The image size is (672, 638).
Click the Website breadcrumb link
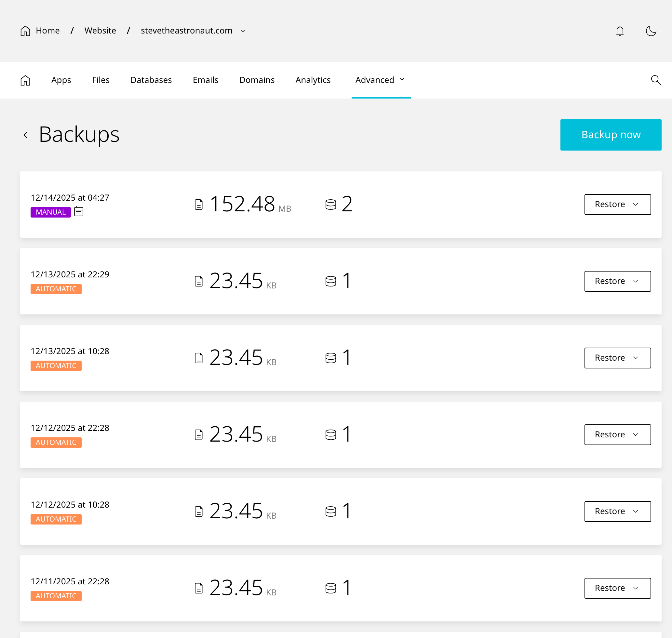[100, 31]
